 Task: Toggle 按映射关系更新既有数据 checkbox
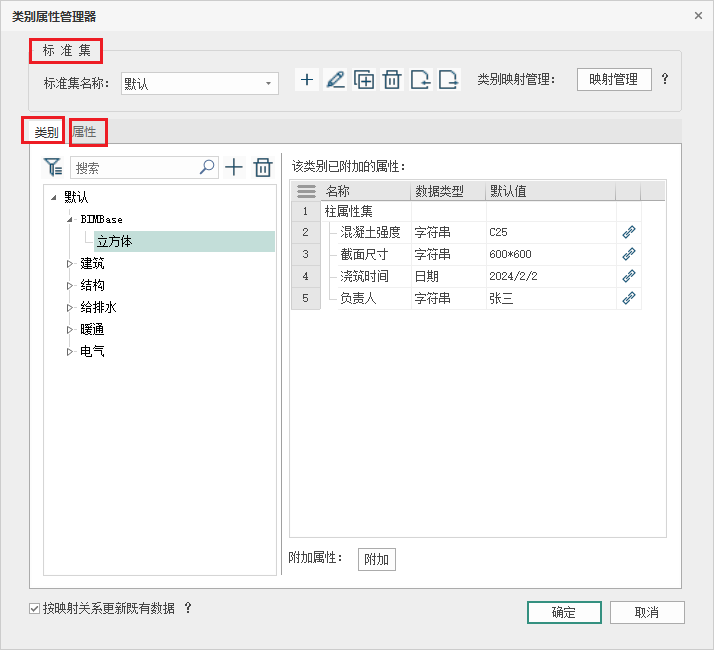pyautogui.click(x=35, y=609)
